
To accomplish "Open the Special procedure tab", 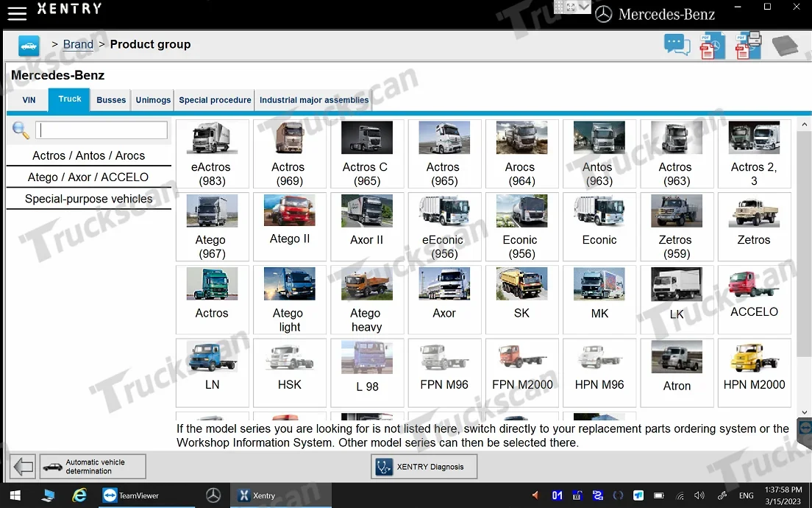I will [x=215, y=100].
